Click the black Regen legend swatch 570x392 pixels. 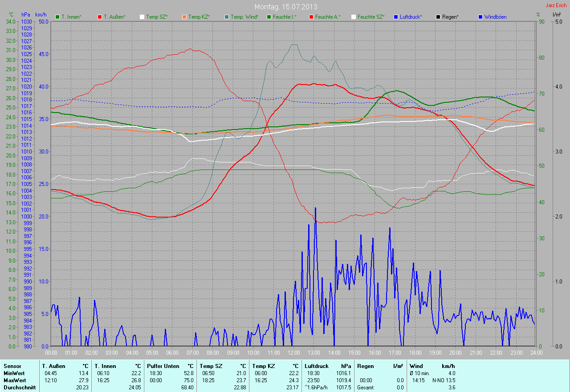tap(438, 17)
